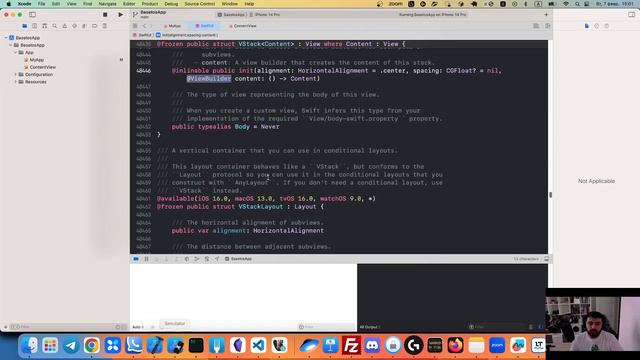Add editor on right split icon
This screenshot has width=640, height=360.
547,26
